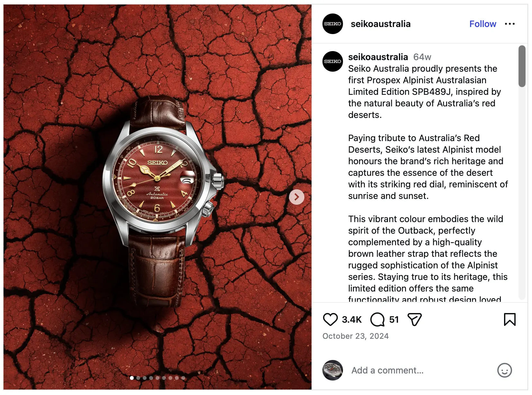Image resolution: width=532 pixels, height=395 pixels.
Task: Click the 51 comments count
Action: pyautogui.click(x=394, y=319)
